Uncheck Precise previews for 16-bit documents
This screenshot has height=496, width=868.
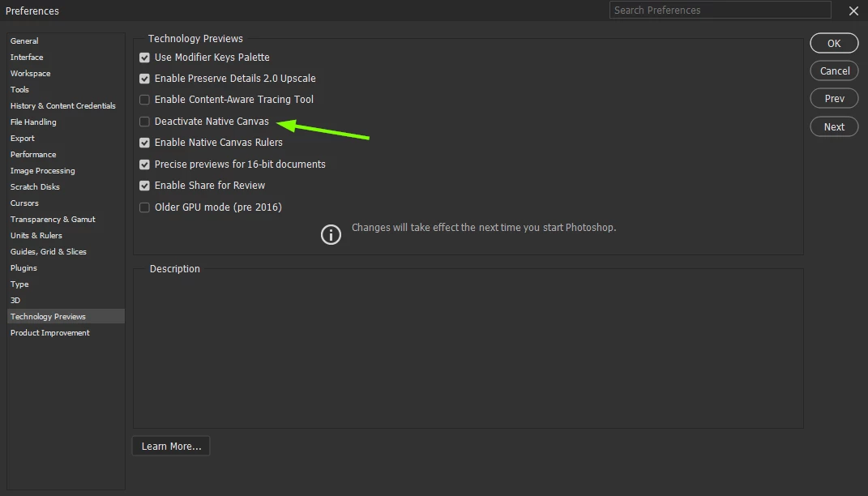(144, 165)
